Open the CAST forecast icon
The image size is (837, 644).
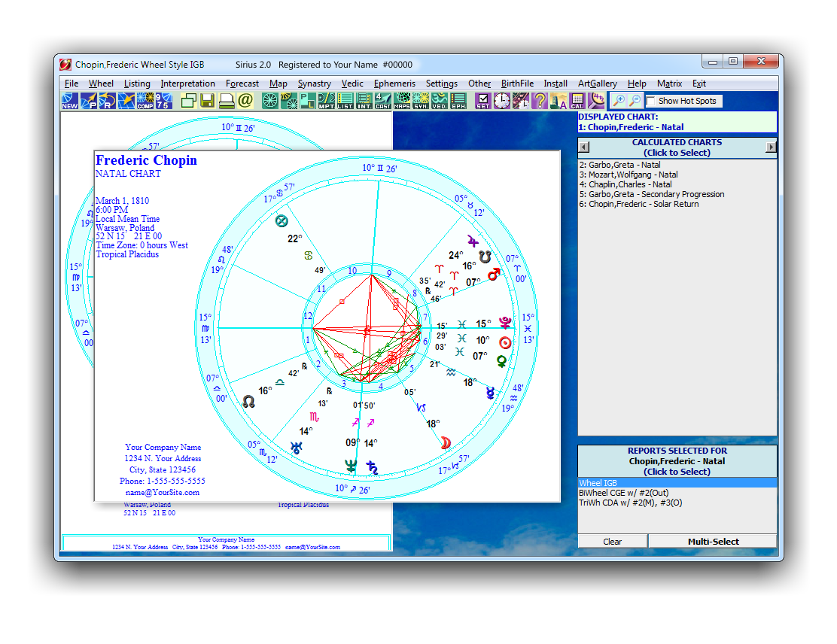click(382, 101)
